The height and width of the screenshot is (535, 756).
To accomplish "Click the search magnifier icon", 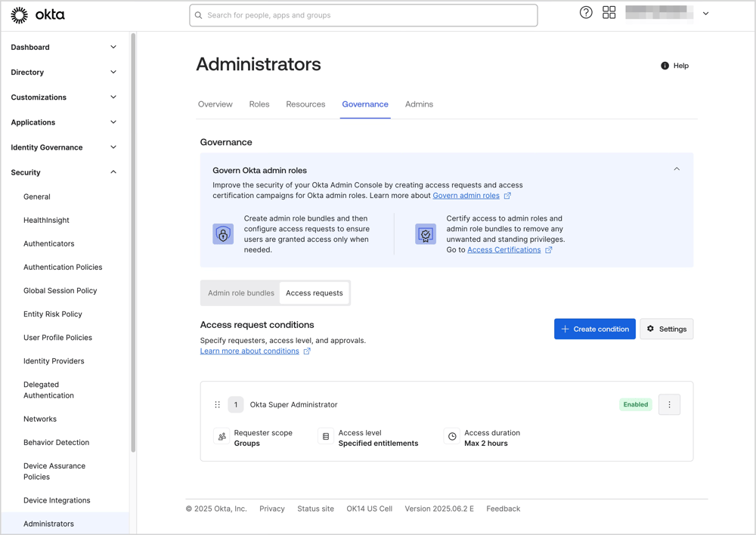I will [x=198, y=15].
